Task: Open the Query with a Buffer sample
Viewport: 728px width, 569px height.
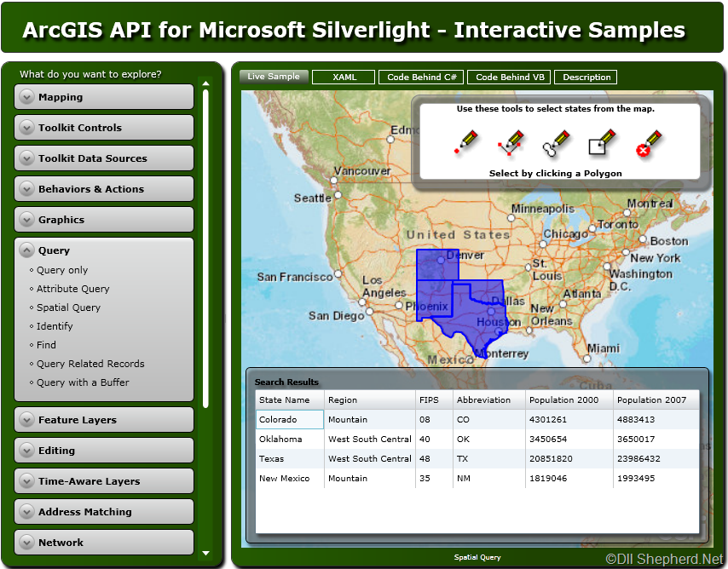Action: tap(83, 382)
